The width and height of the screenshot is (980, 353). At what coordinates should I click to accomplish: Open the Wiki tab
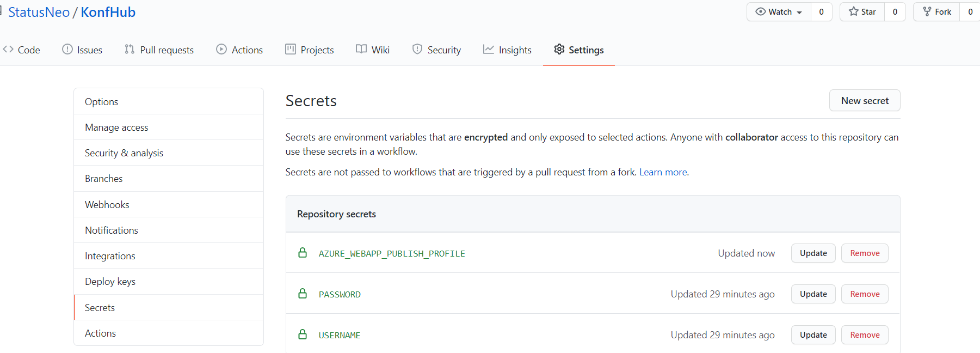(373, 50)
